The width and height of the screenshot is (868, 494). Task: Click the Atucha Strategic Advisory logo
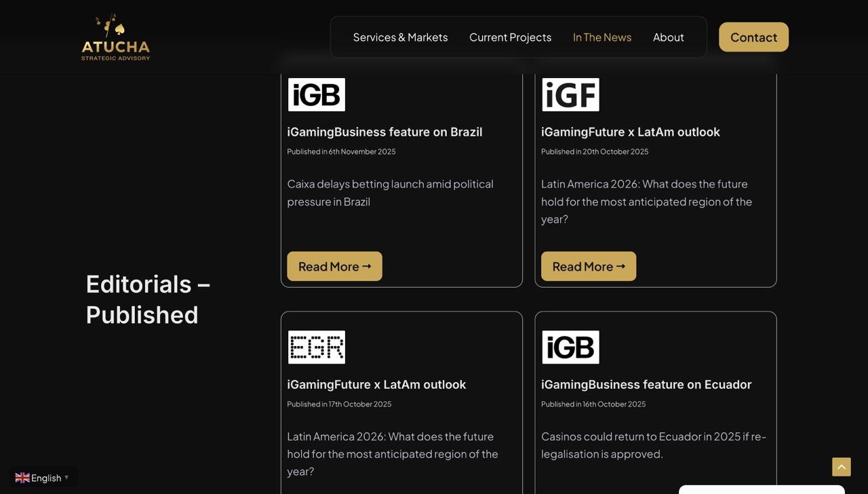pyautogui.click(x=115, y=37)
